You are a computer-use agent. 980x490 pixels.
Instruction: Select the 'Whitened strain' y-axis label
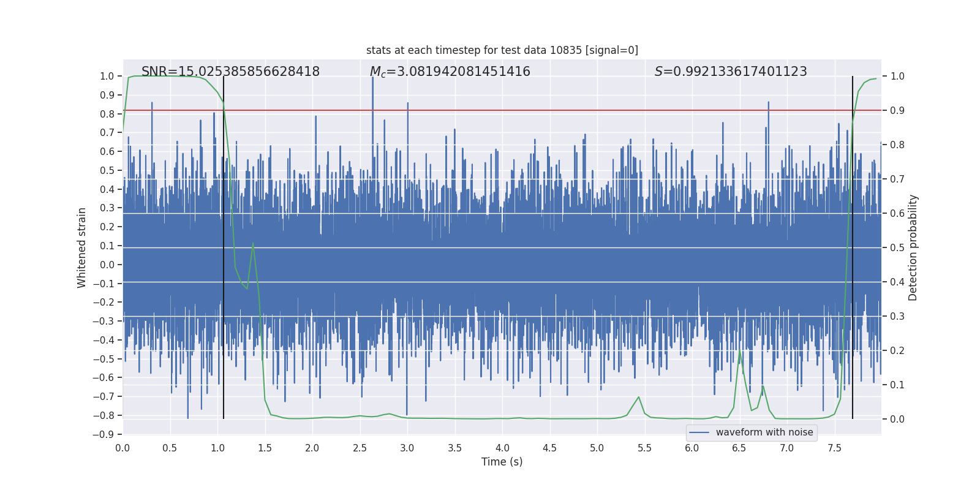pyautogui.click(x=82, y=247)
